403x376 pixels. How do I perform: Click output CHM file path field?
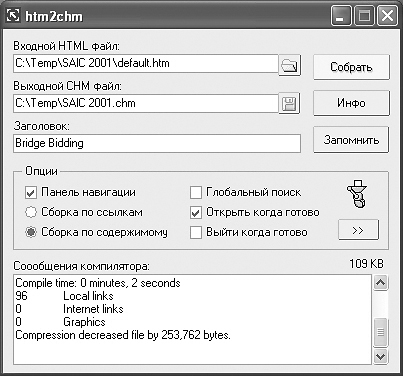click(x=146, y=103)
